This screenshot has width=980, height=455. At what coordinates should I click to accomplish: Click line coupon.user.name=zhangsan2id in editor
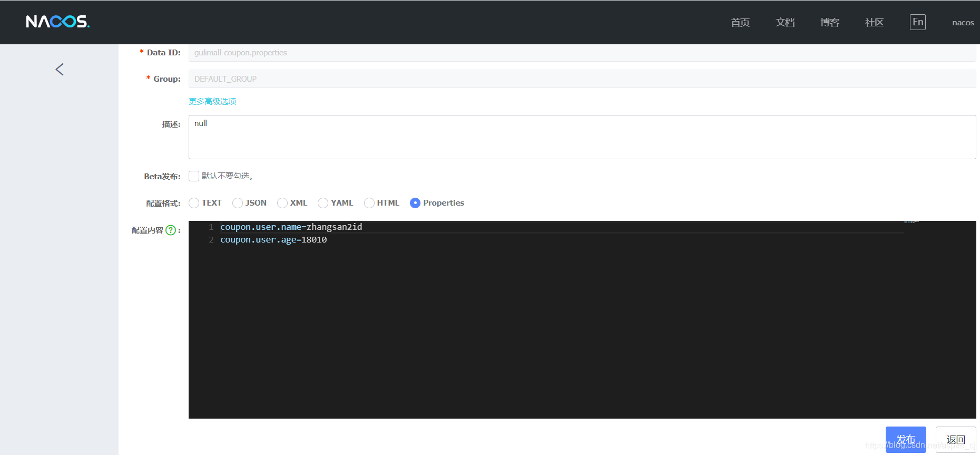(x=291, y=227)
